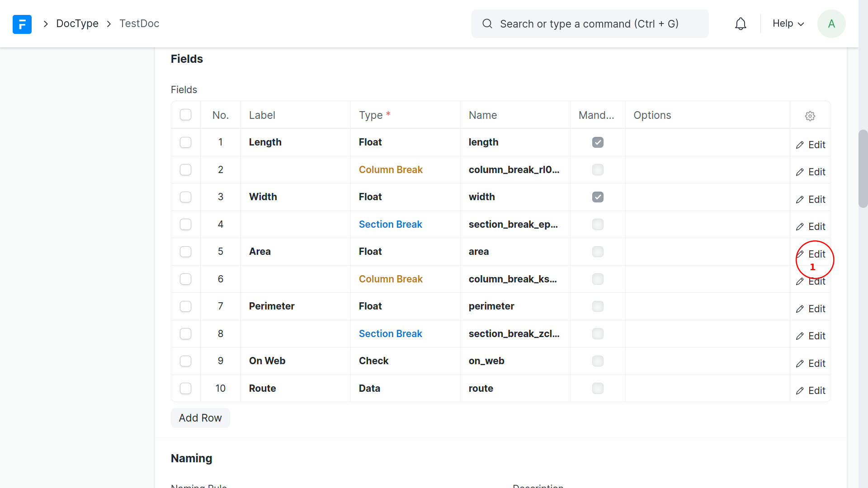
Task: Select row 5 Area checkbox
Action: pos(185,252)
